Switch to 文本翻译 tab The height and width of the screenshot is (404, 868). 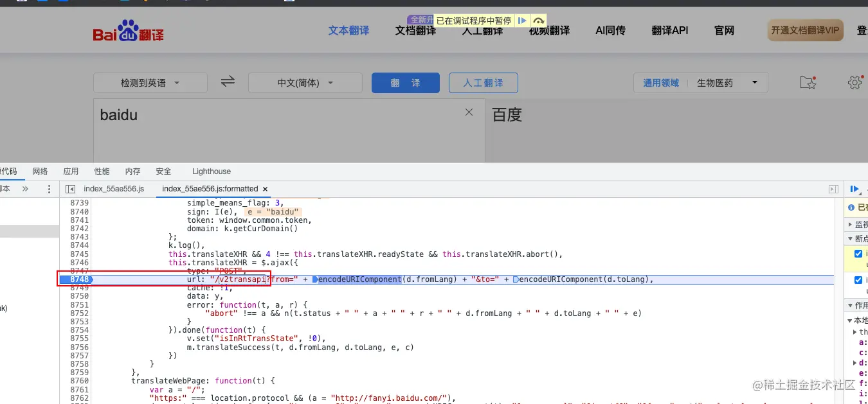click(x=349, y=30)
